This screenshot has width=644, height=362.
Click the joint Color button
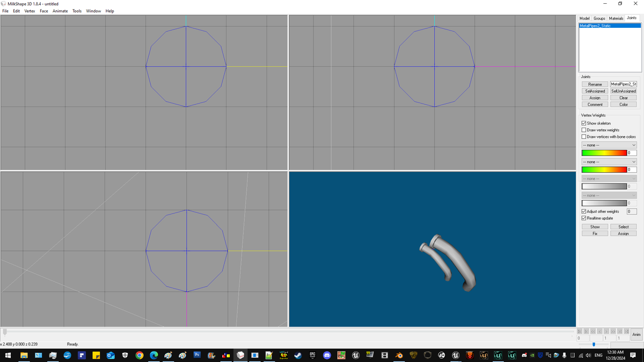[x=624, y=105]
